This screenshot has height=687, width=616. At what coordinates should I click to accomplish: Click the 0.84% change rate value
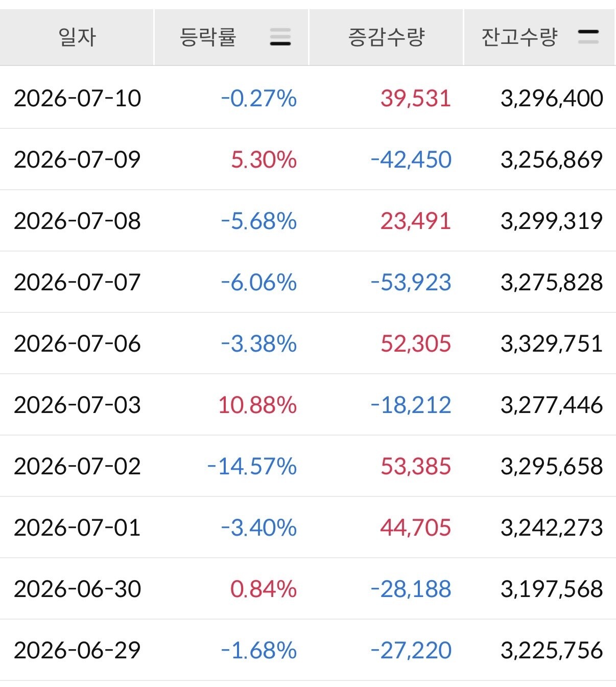pos(264,589)
